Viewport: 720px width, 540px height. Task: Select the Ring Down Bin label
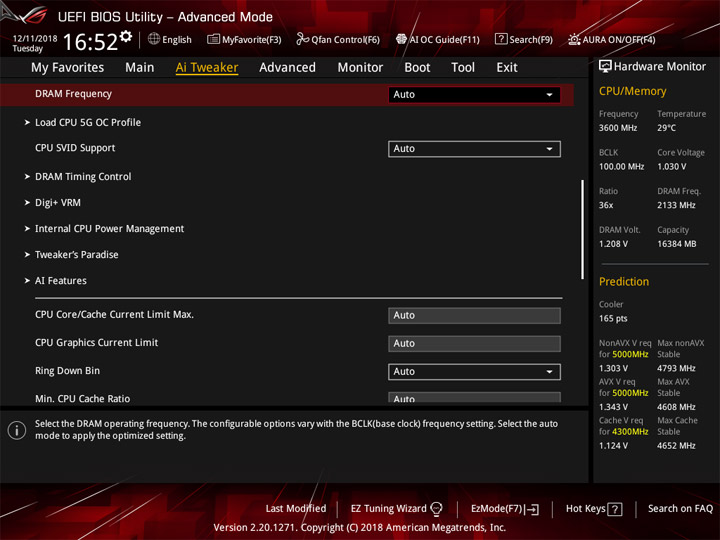click(x=67, y=371)
